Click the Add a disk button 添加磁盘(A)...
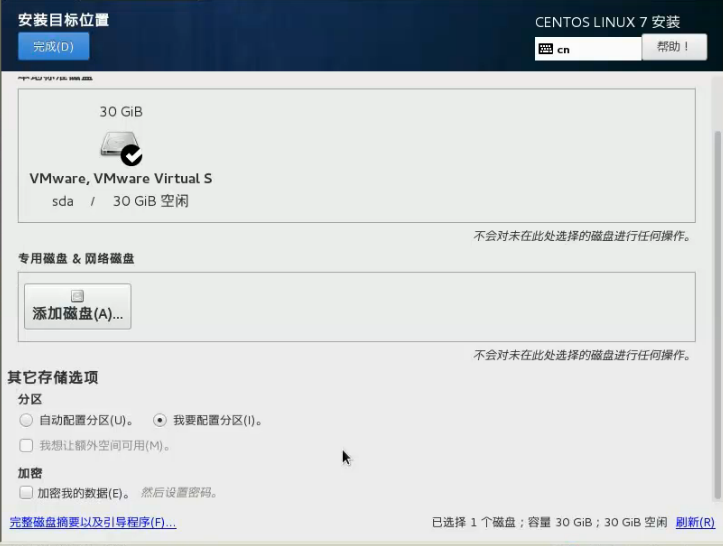This screenshot has height=546, width=723. (x=77, y=306)
